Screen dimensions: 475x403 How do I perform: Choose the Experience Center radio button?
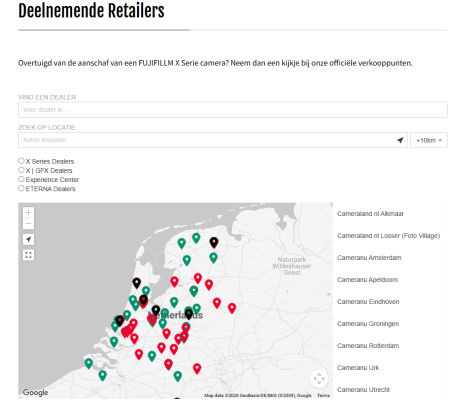(x=21, y=179)
